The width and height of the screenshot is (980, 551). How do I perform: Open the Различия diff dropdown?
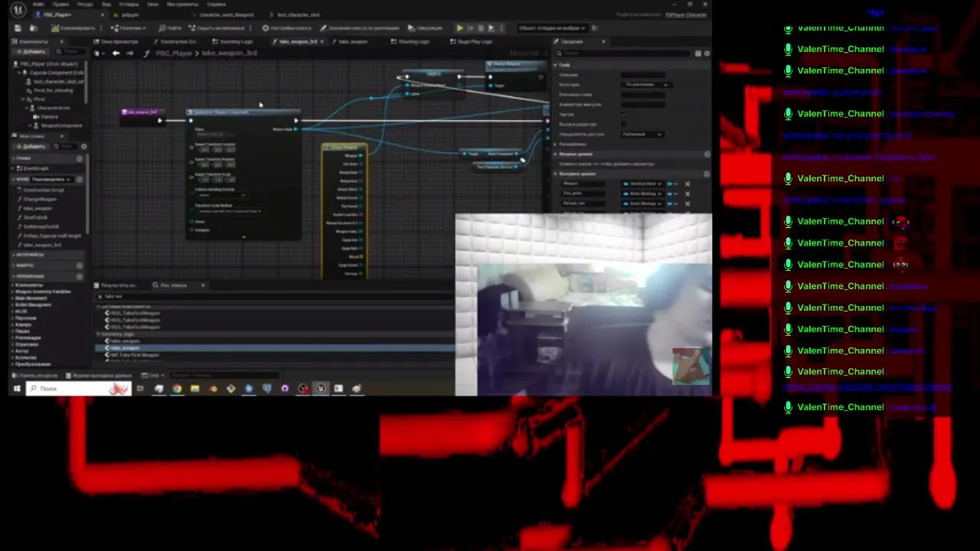[129, 28]
